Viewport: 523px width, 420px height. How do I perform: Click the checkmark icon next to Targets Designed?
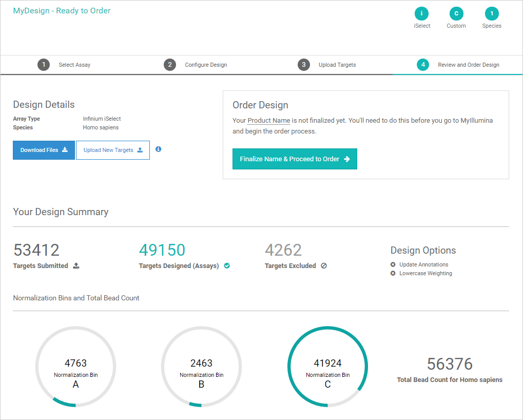227,266
